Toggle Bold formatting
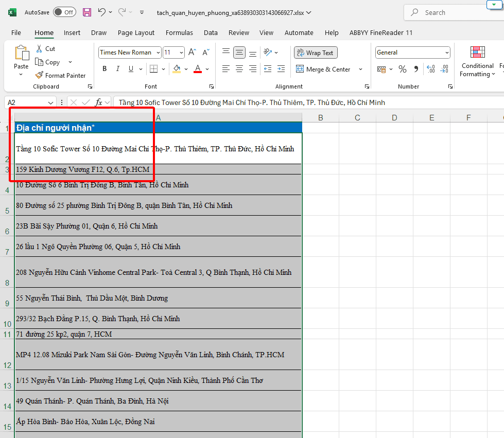The image size is (504, 438). click(x=105, y=69)
